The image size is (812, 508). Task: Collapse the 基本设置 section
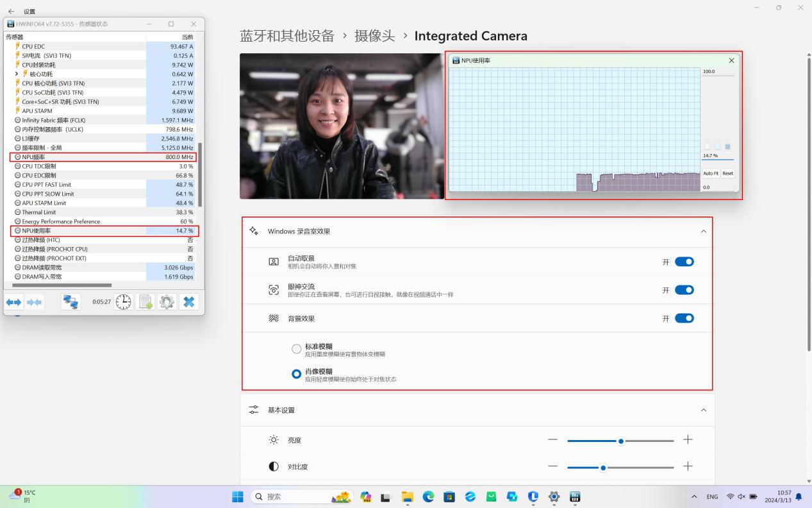(703, 410)
